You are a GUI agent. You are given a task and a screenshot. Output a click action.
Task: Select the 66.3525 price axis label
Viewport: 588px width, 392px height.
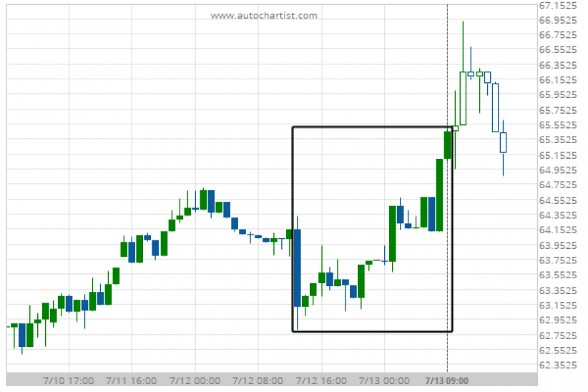(x=558, y=65)
